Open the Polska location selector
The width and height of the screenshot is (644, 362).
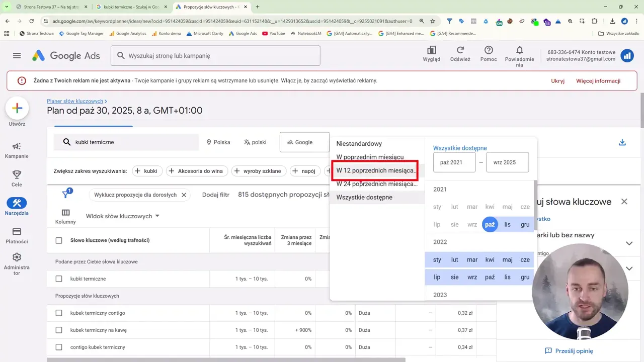[218, 142]
